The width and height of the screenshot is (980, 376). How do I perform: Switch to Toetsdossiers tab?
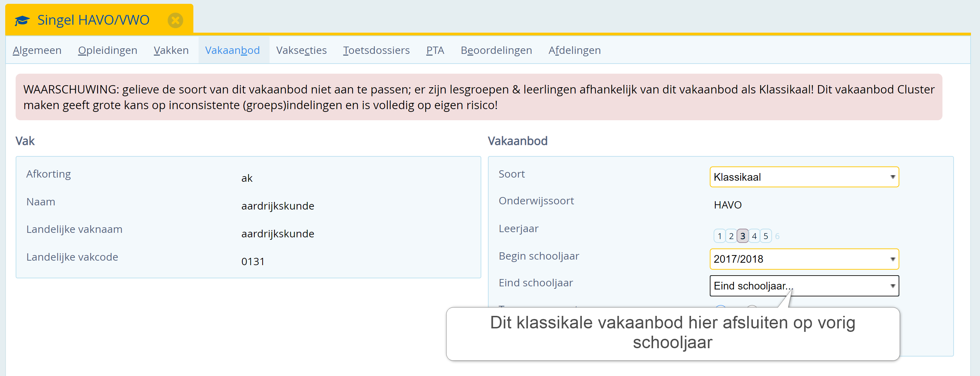(376, 50)
